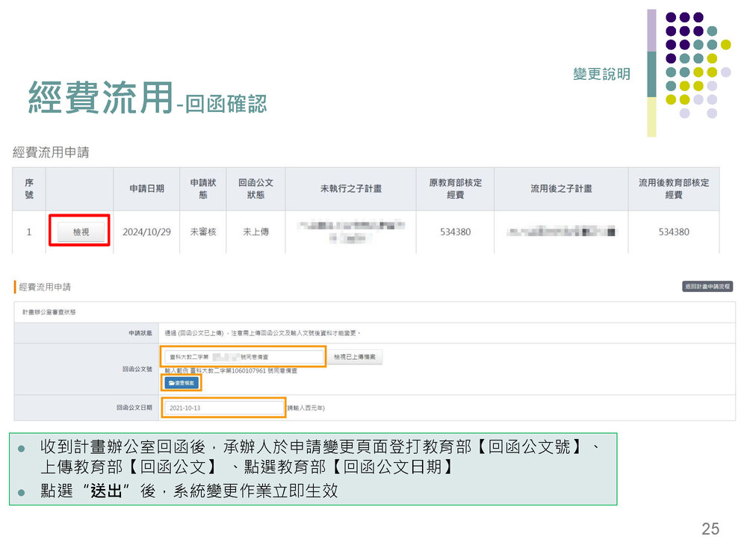Click the blue 瀏覽檔案 folder upload button

click(x=182, y=383)
